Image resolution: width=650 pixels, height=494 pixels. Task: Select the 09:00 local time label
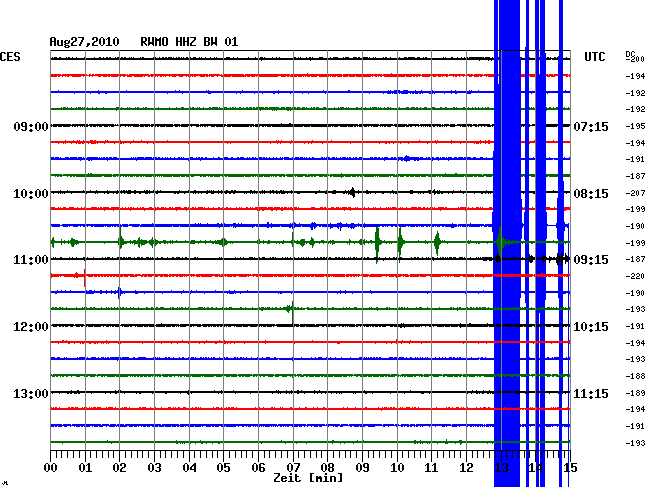(x=31, y=126)
